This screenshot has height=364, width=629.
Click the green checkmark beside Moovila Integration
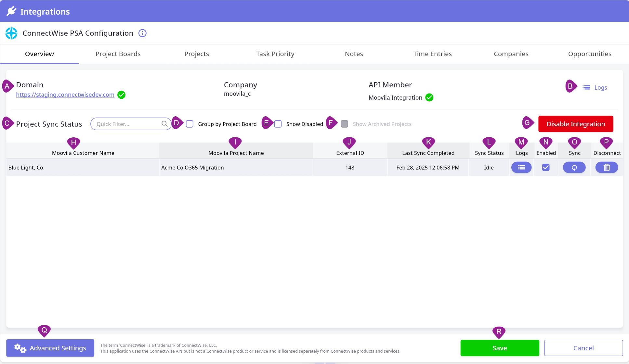(x=429, y=97)
